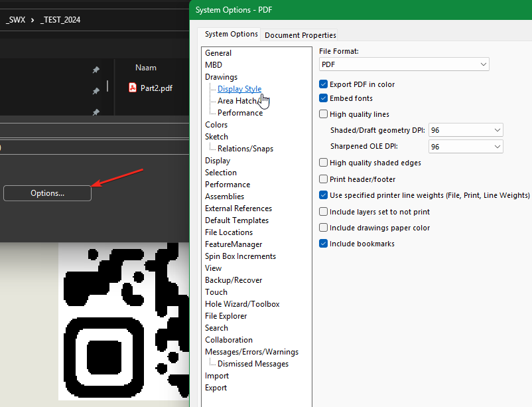
Task: Select File Locations category
Action: tap(229, 232)
